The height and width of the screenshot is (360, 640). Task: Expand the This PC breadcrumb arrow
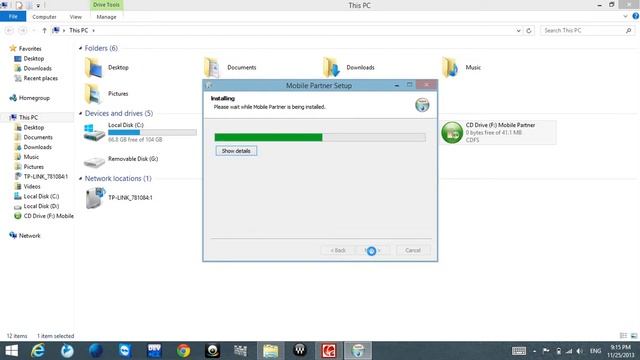[x=93, y=31]
